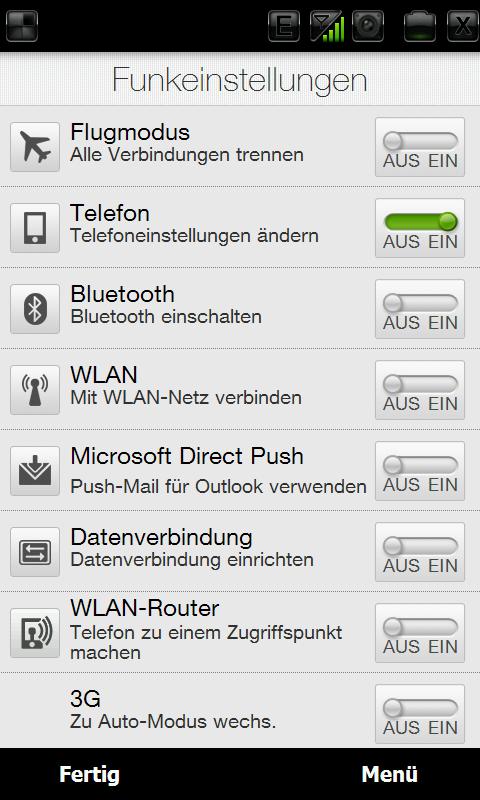The height and width of the screenshot is (800, 480).
Task: Open the Telefon phone icon
Action: (35, 228)
